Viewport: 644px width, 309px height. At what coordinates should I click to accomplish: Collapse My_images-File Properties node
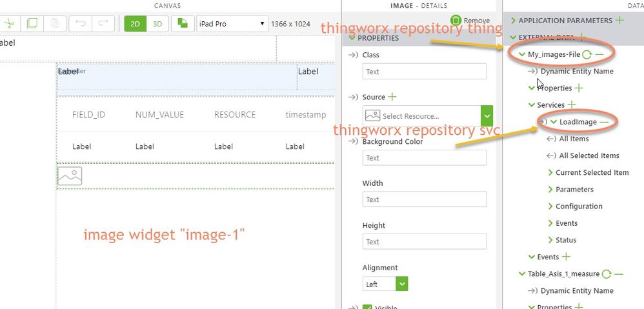(x=532, y=88)
